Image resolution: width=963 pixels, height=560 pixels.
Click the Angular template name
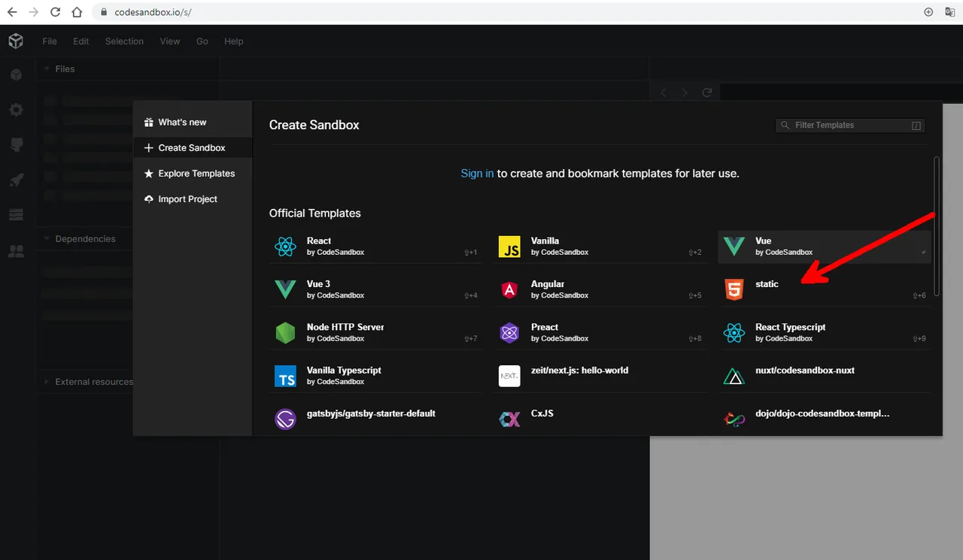(x=548, y=284)
